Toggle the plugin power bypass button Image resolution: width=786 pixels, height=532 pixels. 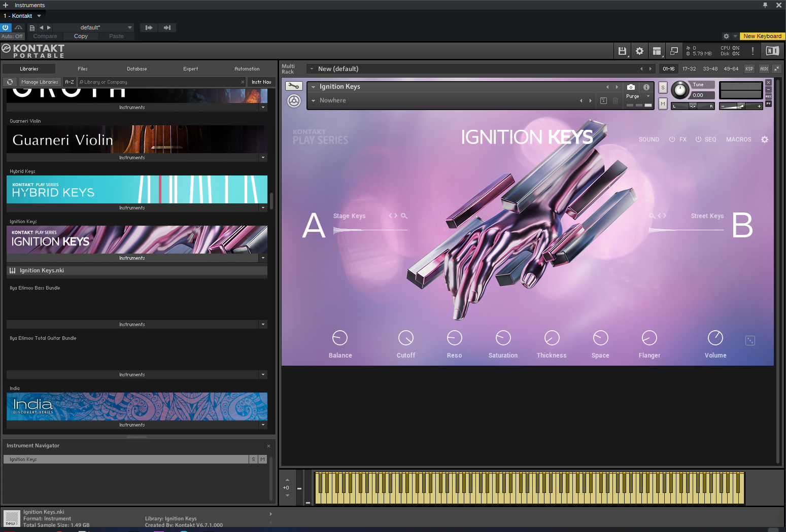click(6, 28)
